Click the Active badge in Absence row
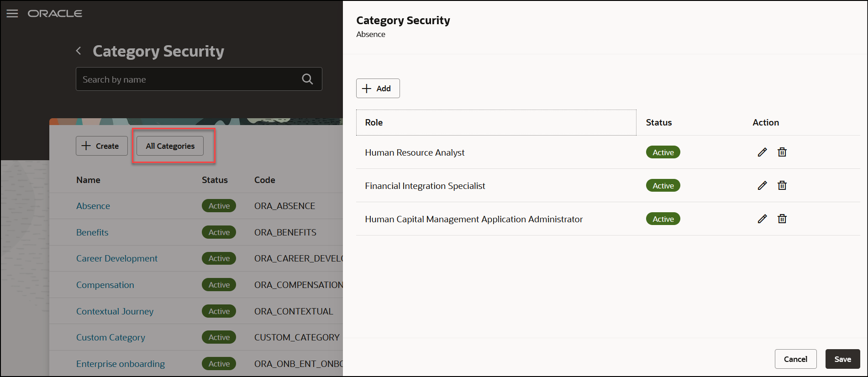 [x=219, y=206]
